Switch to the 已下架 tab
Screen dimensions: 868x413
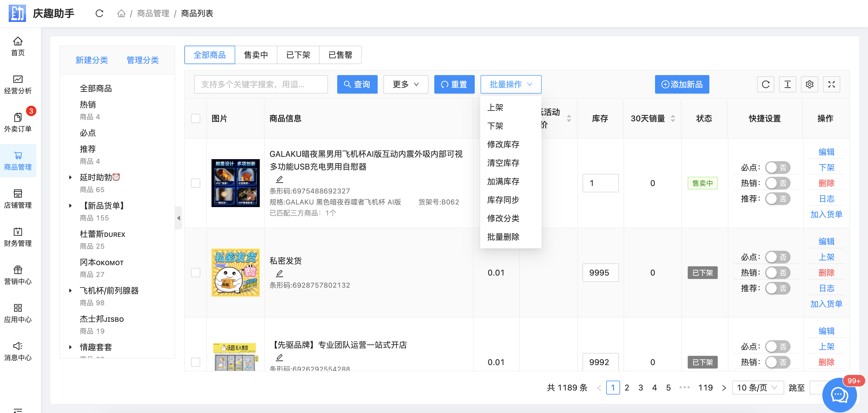coord(298,55)
